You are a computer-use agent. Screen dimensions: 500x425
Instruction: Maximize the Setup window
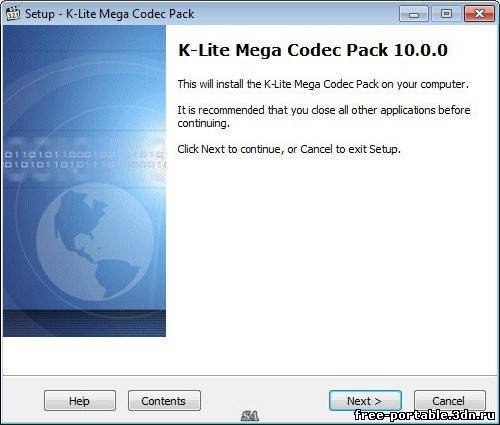coord(446,14)
